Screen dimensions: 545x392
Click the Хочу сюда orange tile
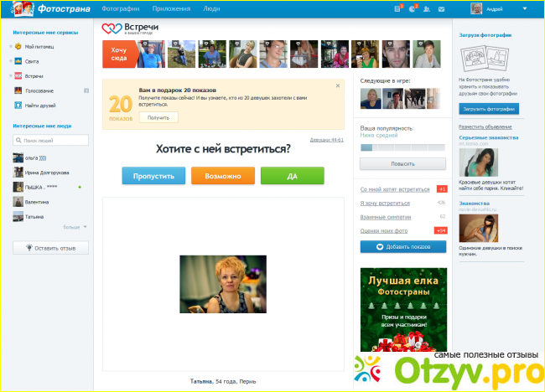118,54
